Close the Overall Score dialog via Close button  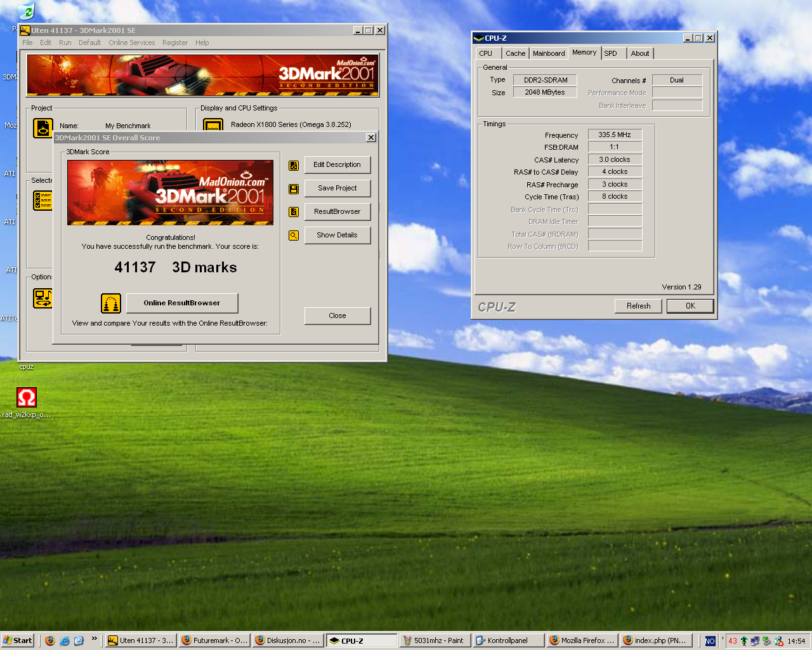coord(337,315)
